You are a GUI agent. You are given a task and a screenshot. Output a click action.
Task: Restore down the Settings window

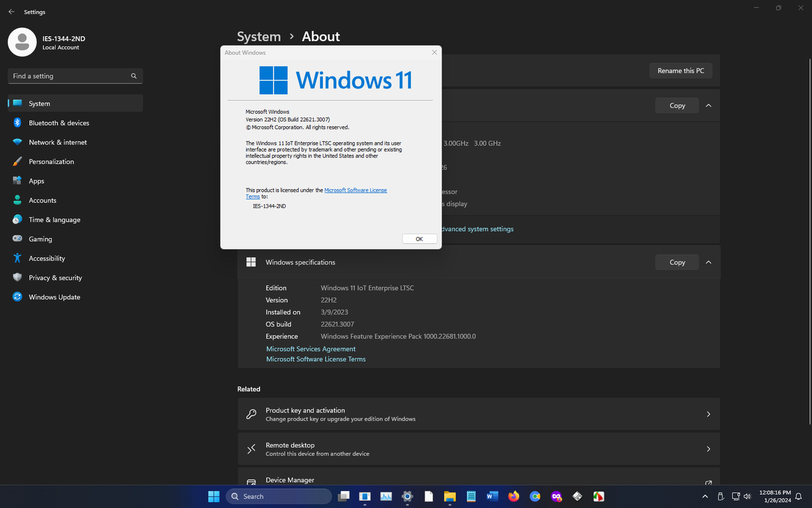778,8
